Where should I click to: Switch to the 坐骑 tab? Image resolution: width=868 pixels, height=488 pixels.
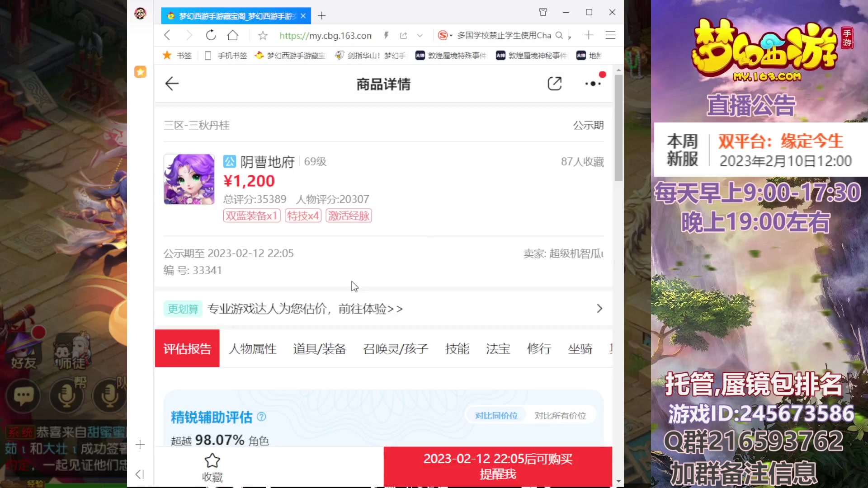(x=580, y=349)
